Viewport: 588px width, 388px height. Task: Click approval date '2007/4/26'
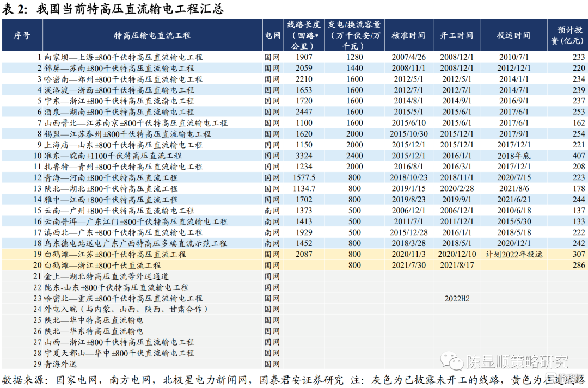click(x=409, y=57)
